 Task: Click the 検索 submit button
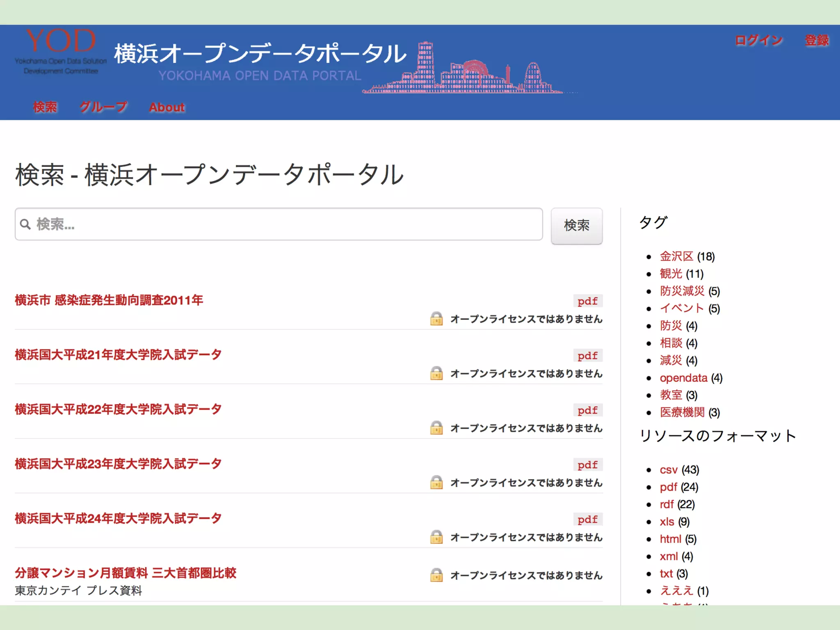click(x=577, y=226)
